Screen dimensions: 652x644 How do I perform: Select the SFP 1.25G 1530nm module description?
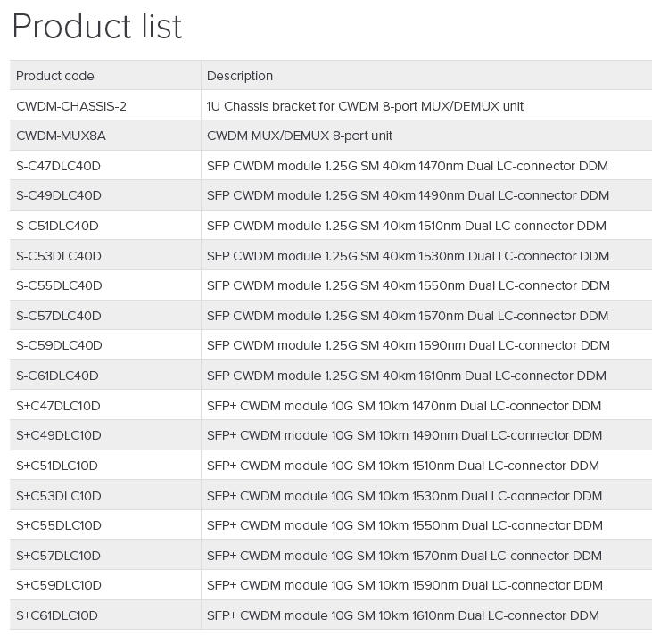(408, 256)
